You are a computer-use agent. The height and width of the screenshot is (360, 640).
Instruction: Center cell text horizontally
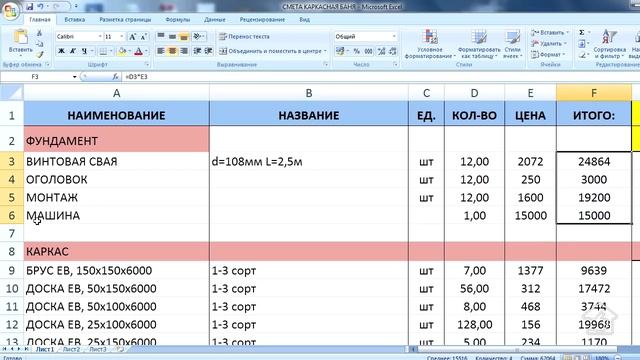tap(172, 51)
